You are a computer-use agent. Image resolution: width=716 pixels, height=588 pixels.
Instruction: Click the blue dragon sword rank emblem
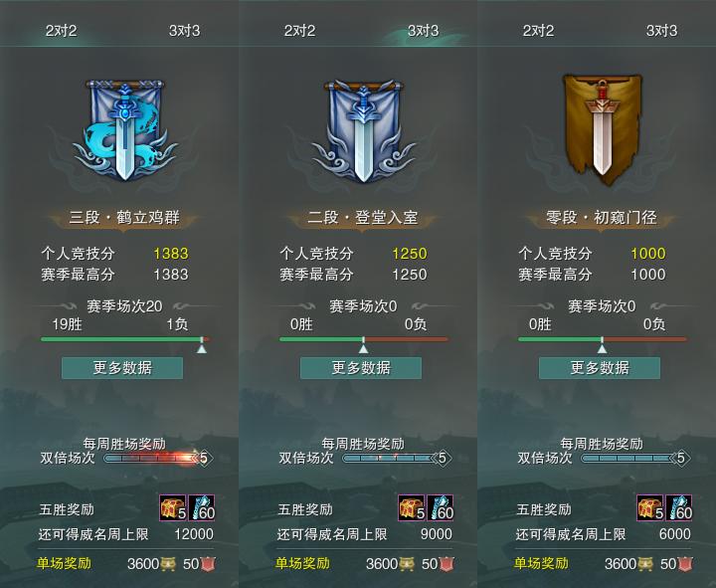[x=124, y=130]
